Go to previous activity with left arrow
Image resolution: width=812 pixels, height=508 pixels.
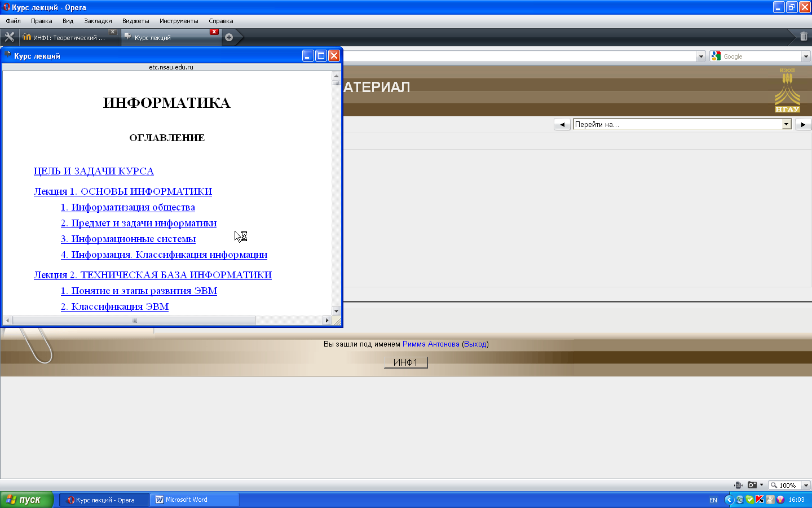pyautogui.click(x=562, y=124)
